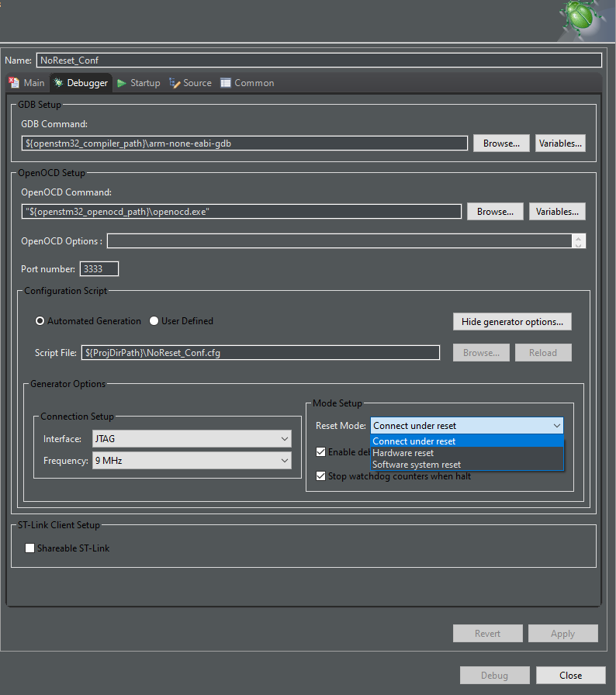Click OpenOCD Options scroll up arrow
This screenshot has width=616, height=695.
tap(578, 238)
